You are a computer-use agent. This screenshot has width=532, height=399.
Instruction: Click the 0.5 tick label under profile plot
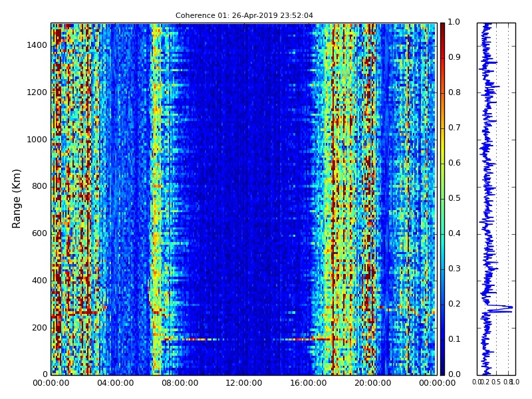(x=496, y=382)
